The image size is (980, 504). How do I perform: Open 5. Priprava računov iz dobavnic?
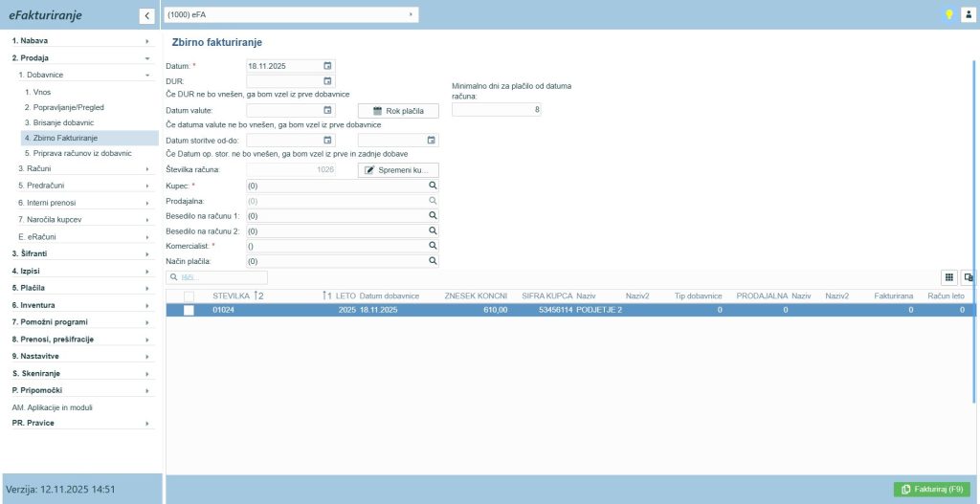tap(78, 153)
